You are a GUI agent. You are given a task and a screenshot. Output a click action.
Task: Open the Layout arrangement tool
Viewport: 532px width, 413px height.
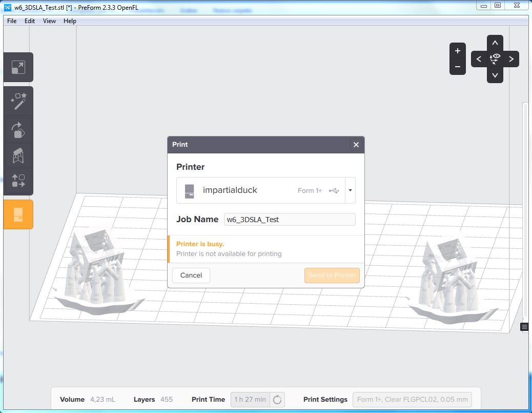[18, 181]
